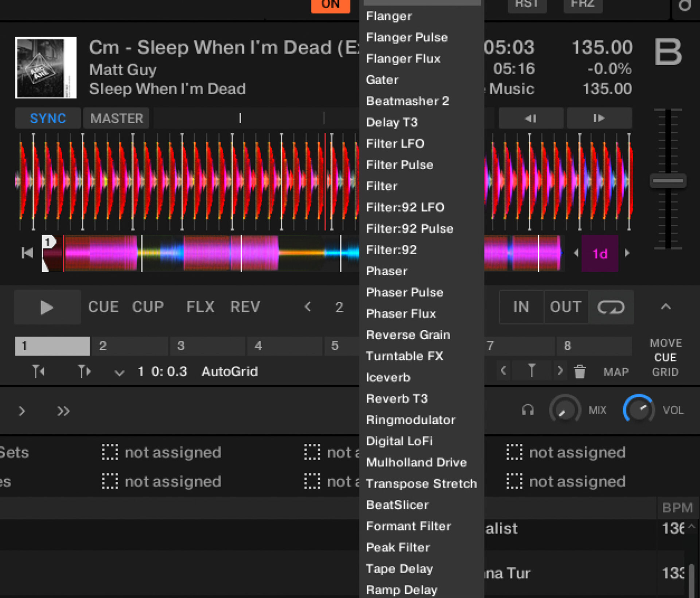
Task: Nudge tempo back with the left bend icon
Action: (x=531, y=118)
